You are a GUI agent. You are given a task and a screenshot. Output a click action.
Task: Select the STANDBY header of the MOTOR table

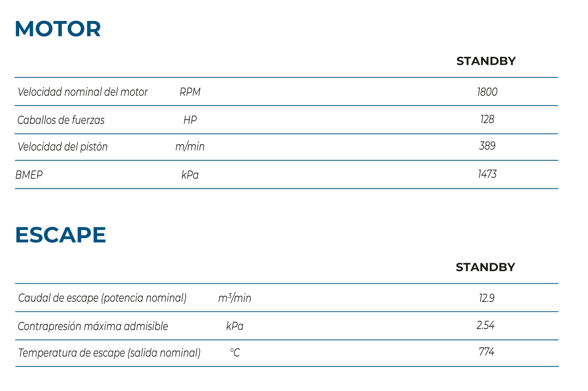tap(486, 61)
